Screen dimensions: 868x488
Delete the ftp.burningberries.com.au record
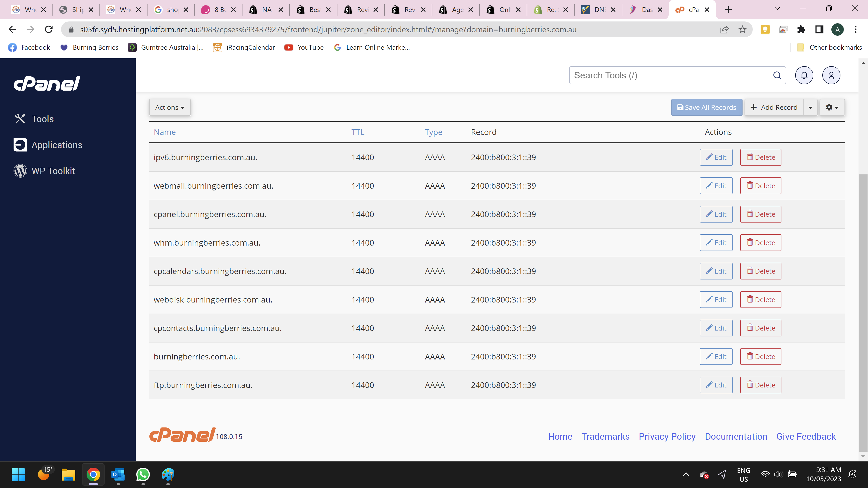(760, 385)
